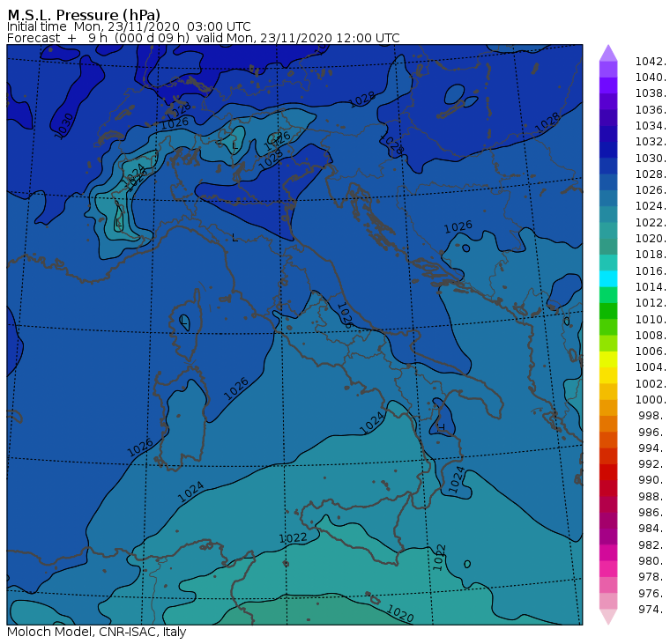670x644 pixels.
Task: Pick the cyan legend band between 1014 and 1016
Action: pos(608,279)
